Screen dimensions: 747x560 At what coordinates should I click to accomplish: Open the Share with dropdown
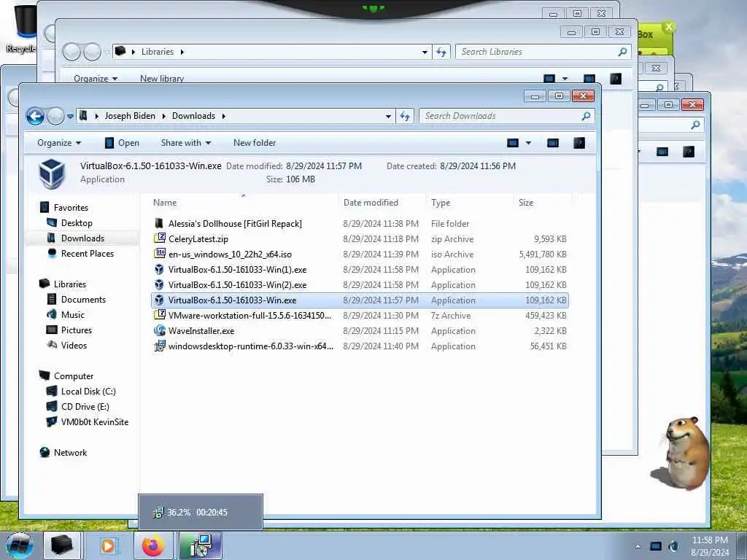point(186,143)
